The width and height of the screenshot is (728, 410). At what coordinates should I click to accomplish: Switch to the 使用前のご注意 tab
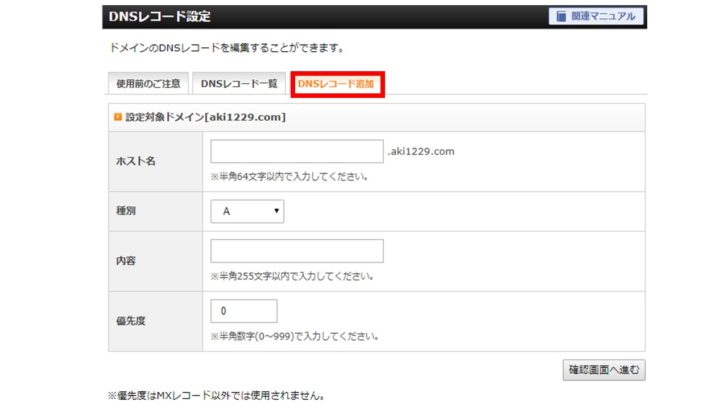tap(147, 84)
